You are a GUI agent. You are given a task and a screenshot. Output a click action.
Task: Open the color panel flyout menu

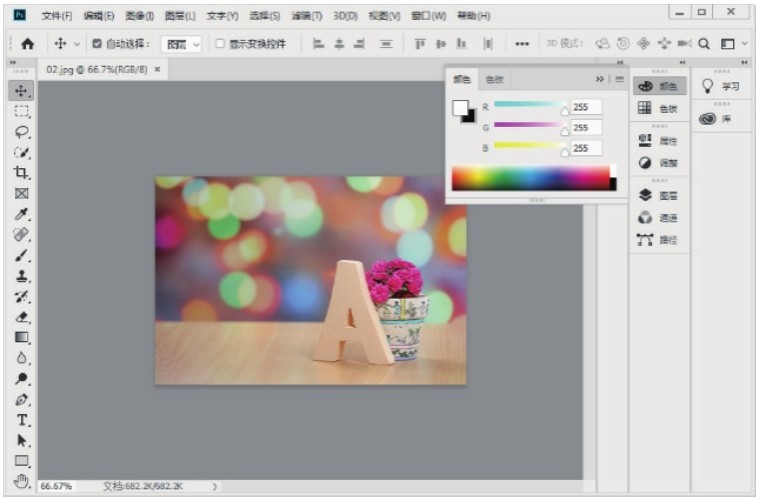[619, 79]
